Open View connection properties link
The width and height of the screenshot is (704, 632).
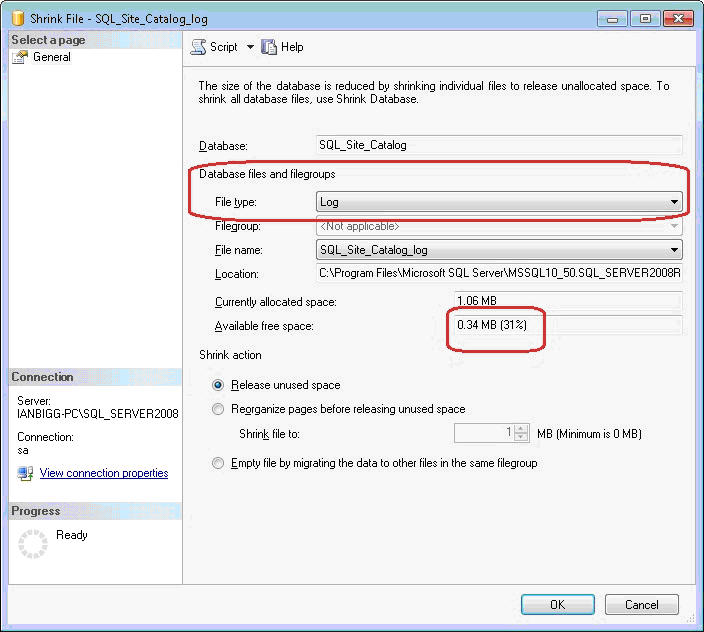click(104, 473)
